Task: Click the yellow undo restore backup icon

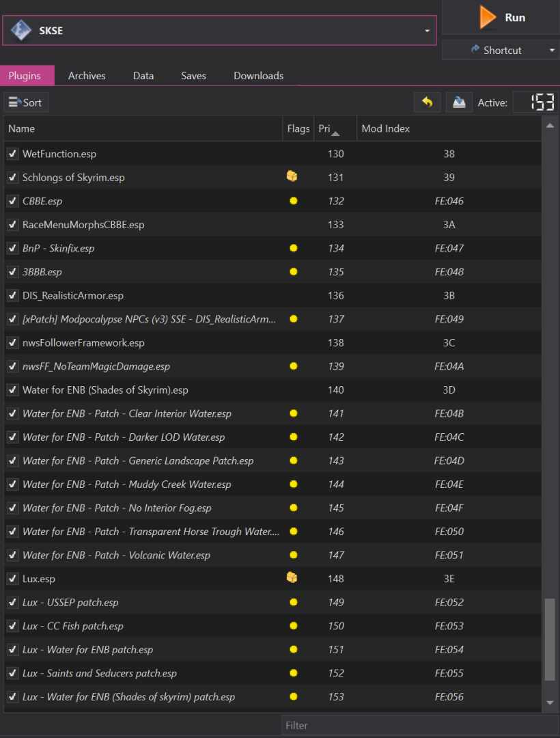Action: click(x=427, y=102)
